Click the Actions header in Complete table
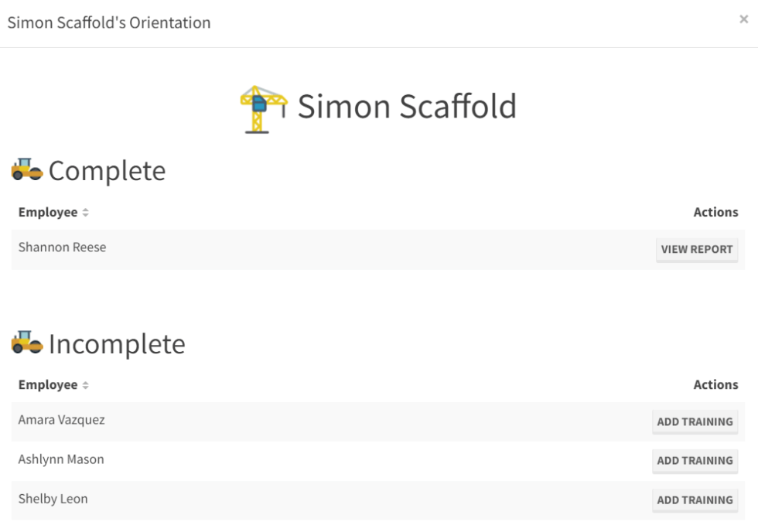758x532 pixels. pos(715,212)
